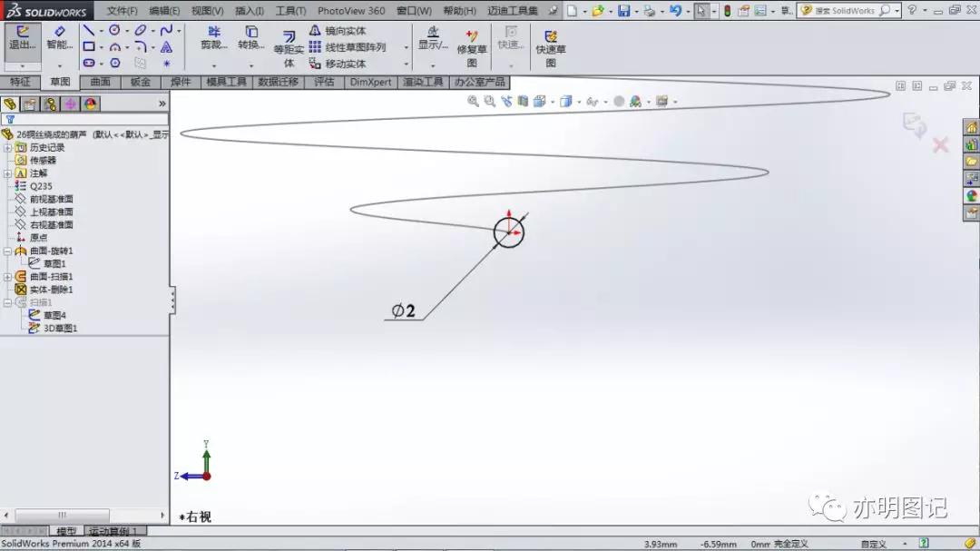
Task: Expand the 历史记录 tree node
Action: coord(7,148)
